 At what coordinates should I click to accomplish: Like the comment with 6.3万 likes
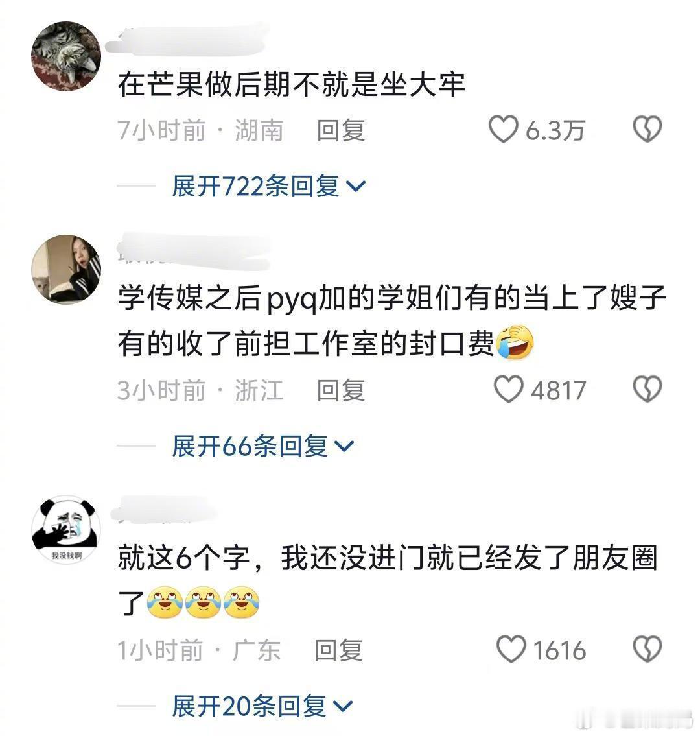(503, 129)
